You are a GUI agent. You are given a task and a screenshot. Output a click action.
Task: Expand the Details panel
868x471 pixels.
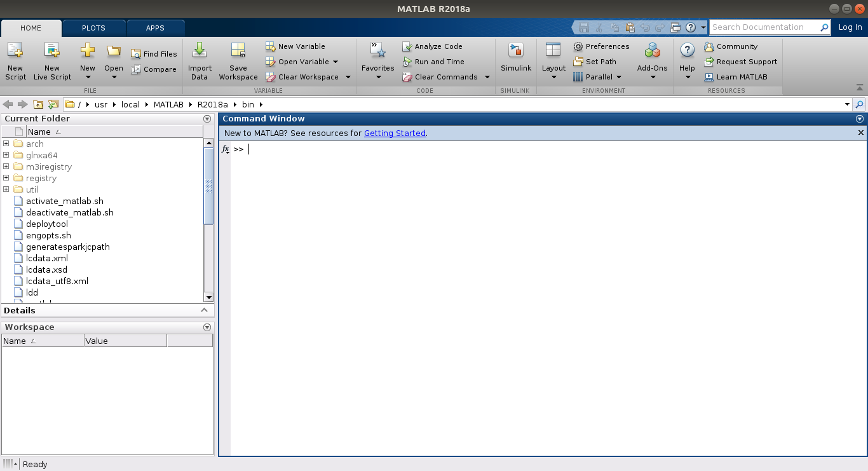204,310
